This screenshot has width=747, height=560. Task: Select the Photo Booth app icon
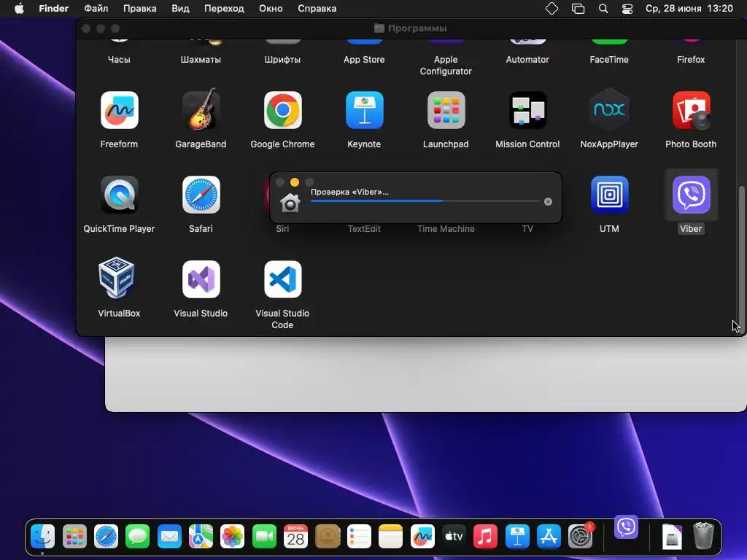tap(691, 110)
